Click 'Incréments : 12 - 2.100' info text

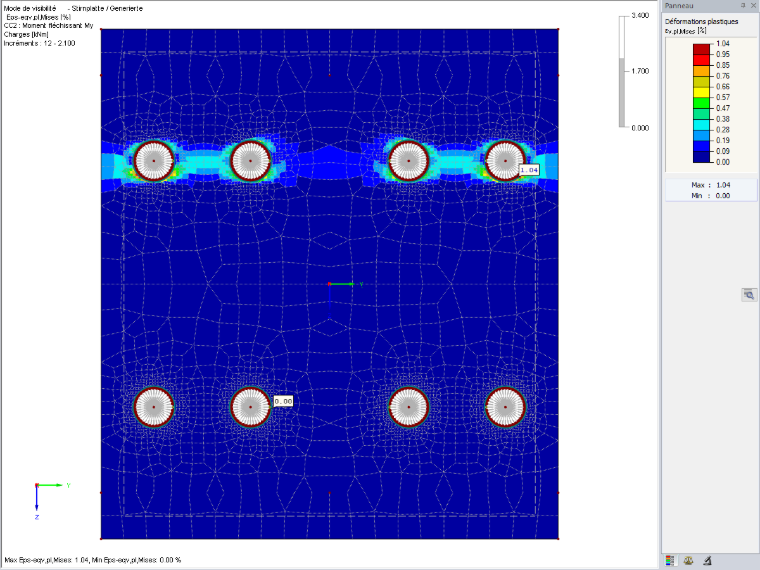(39, 43)
